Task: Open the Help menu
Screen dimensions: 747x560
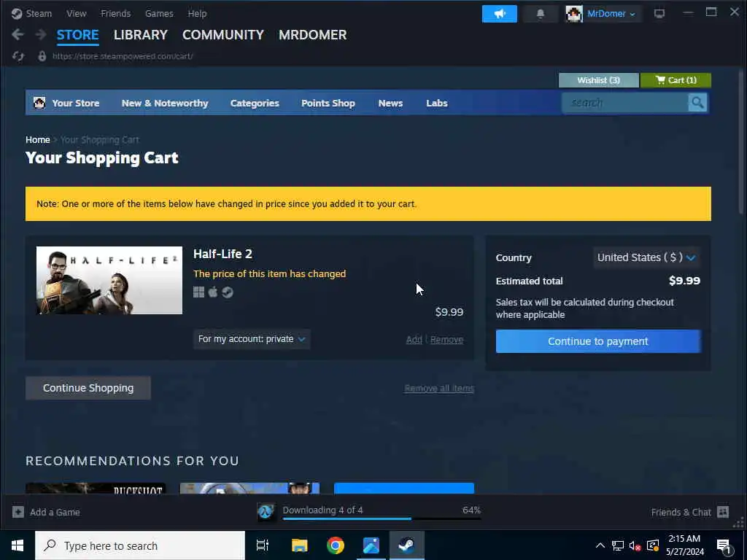Action: click(197, 13)
